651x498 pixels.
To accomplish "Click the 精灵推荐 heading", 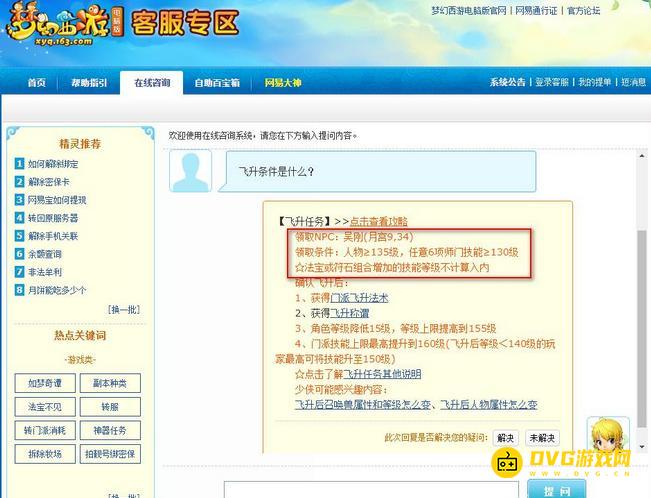I will coord(80,144).
